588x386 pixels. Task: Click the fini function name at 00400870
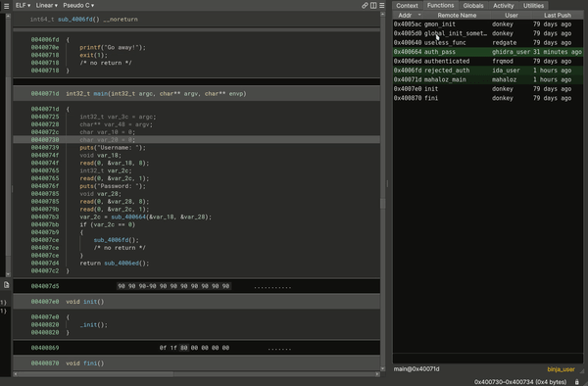pyautogui.click(x=90, y=363)
